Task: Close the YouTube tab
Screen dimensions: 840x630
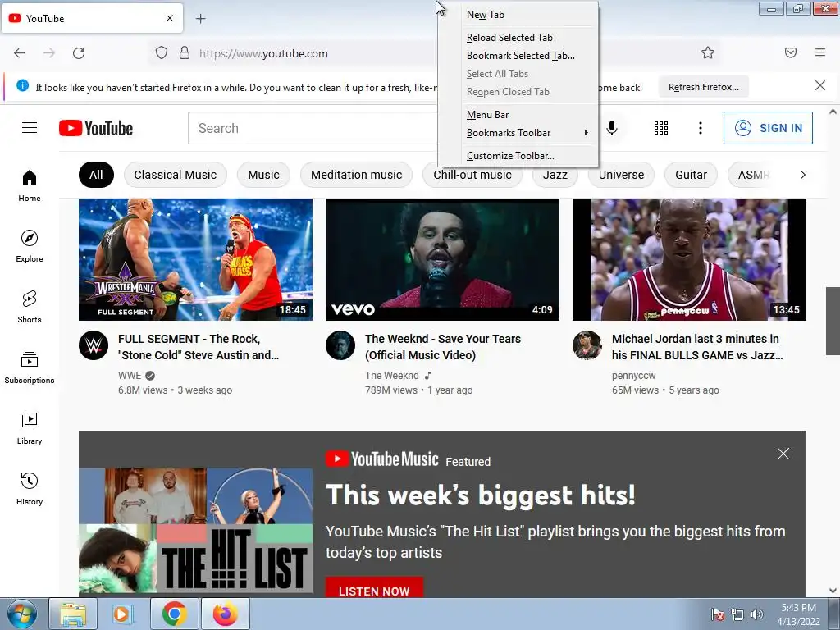Action: point(170,18)
